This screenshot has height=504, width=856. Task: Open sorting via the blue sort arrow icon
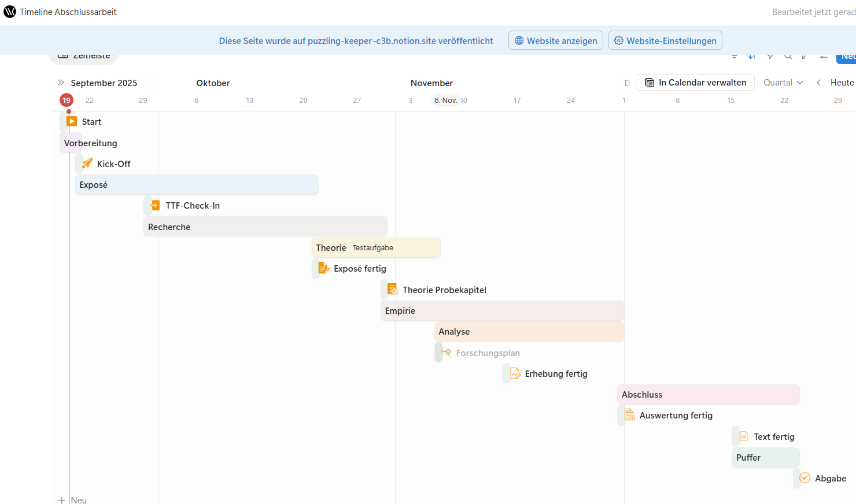click(x=751, y=56)
